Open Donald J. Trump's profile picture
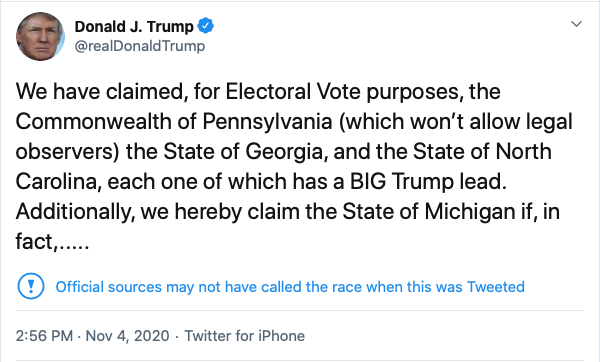 pos(40,36)
